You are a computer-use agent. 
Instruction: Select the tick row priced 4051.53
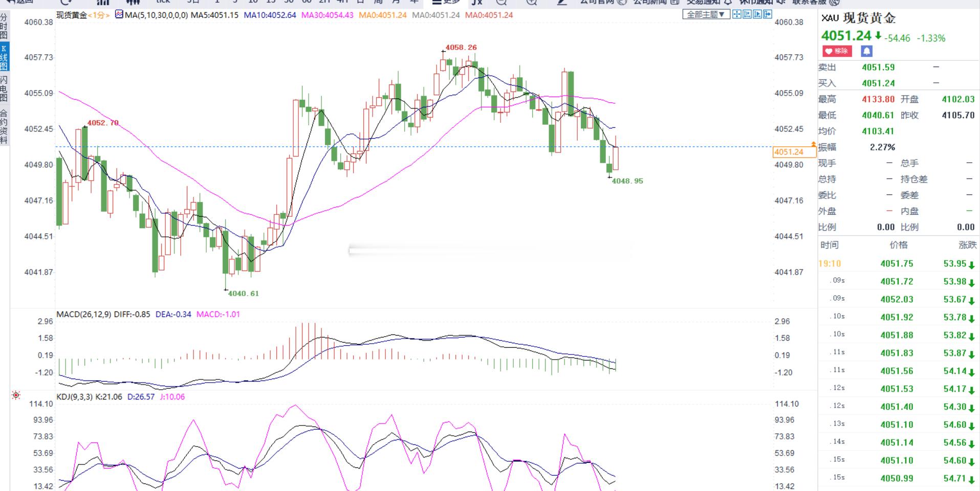[x=899, y=389]
